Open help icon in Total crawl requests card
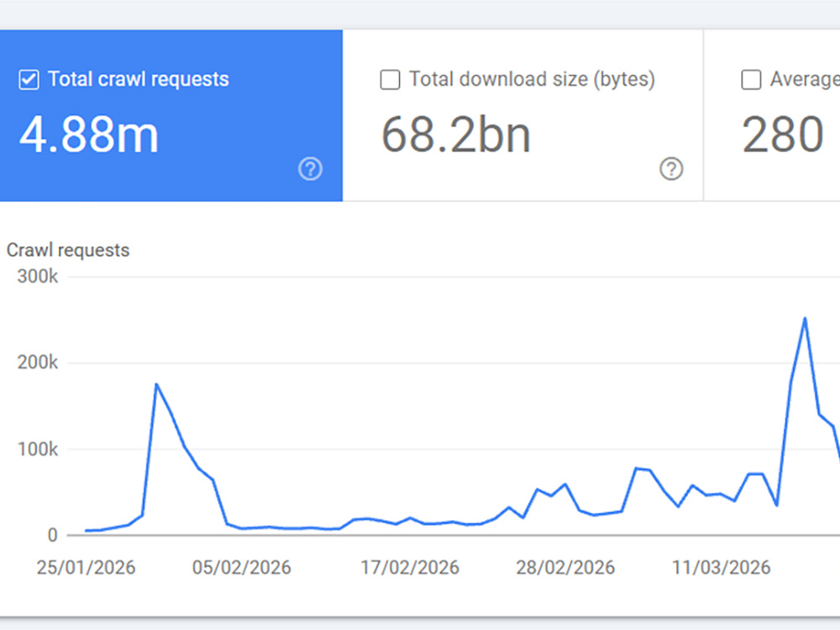This screenshot has width=840, height=630. click(310, 169)
